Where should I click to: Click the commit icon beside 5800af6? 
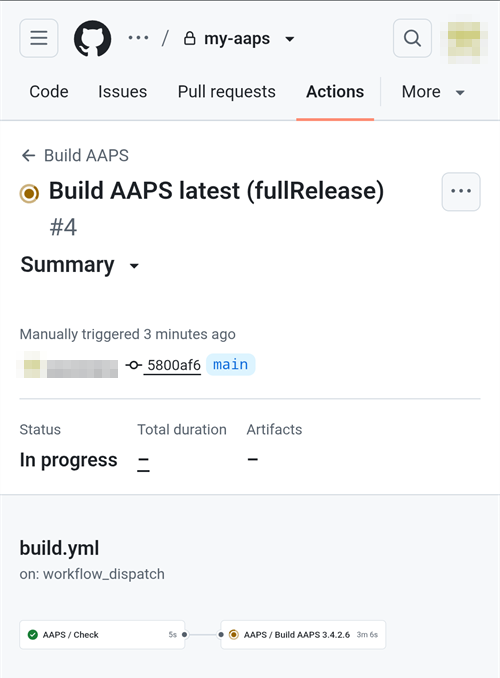click(x=134, y=365)
